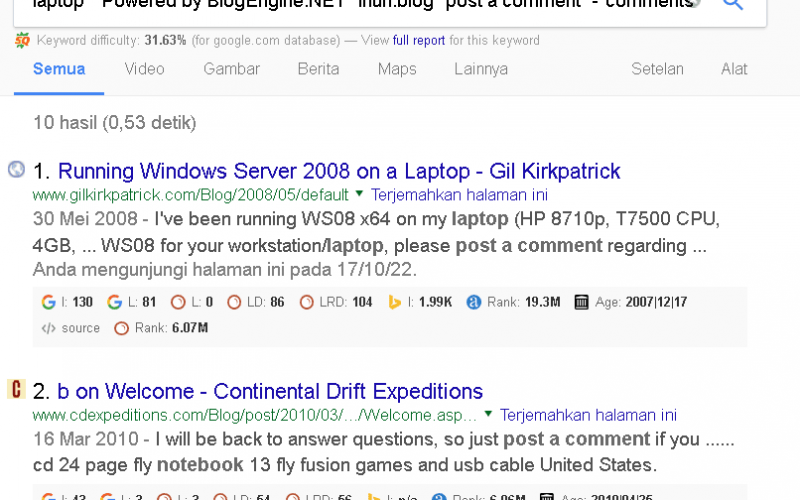Click SEMrush icon for LD: 86

click(234, 303)
